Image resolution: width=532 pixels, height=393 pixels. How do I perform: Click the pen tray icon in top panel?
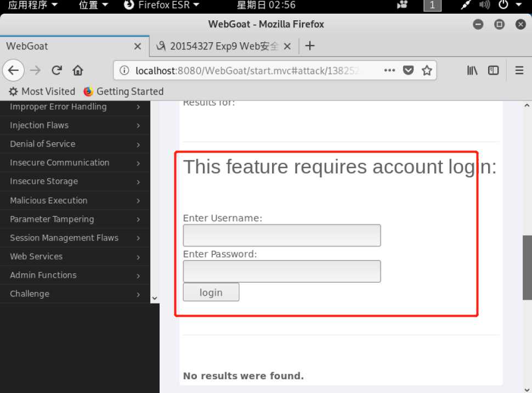(x=466, y=5)
